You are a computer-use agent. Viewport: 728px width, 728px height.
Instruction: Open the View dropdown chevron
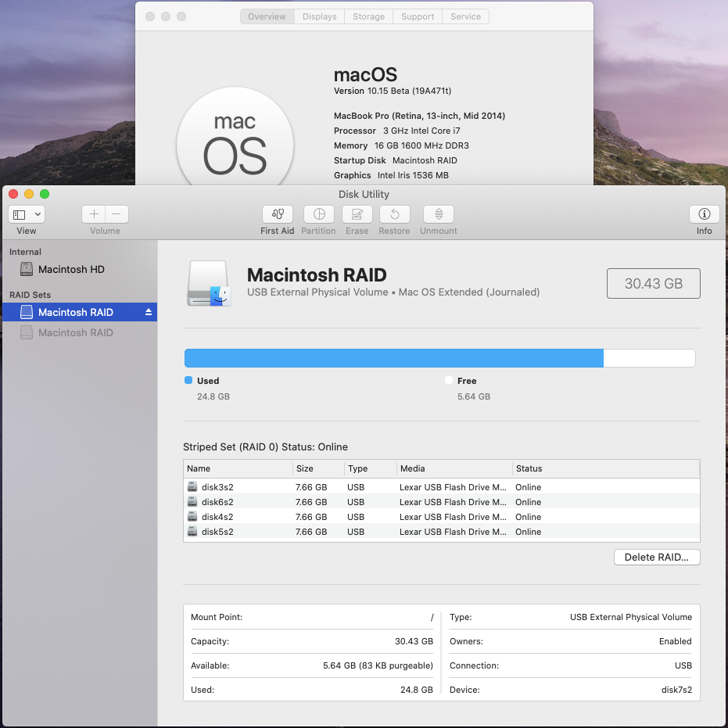[x=38, y=214]
